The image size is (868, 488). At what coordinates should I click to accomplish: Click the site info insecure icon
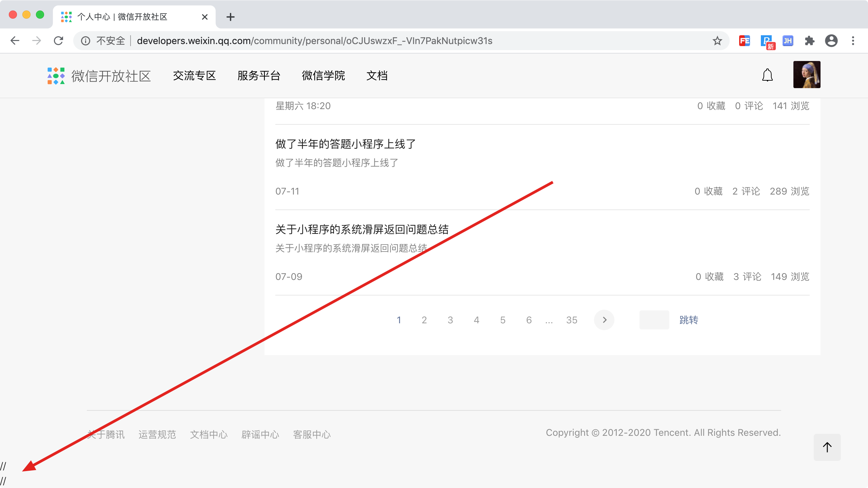(85, 41)
